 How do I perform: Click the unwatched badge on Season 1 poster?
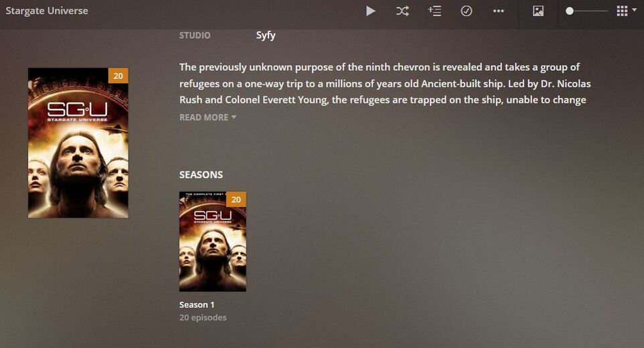(236, 199)
